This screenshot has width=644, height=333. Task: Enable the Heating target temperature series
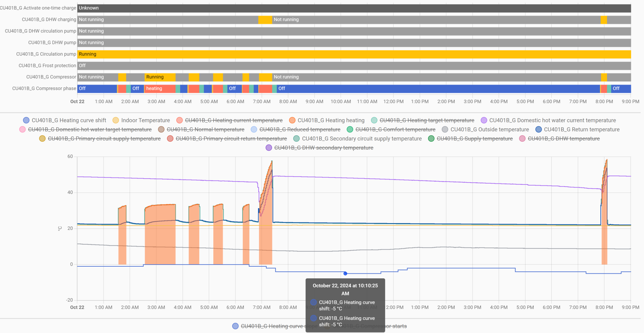427,120
